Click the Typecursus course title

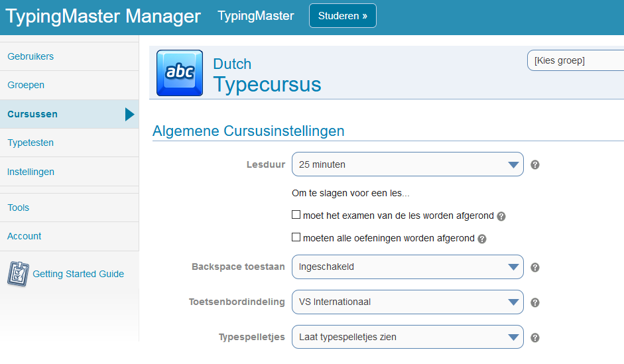pyautogui.click(x=267, y=84)
